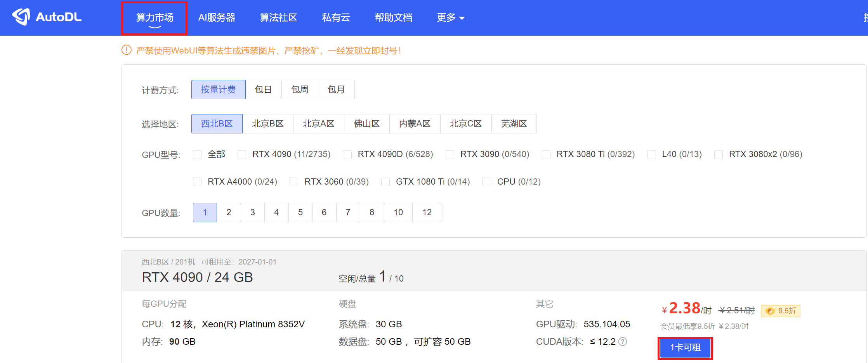Set GPU quantity to 2
The image size is (868, 363).
point(229,213)
